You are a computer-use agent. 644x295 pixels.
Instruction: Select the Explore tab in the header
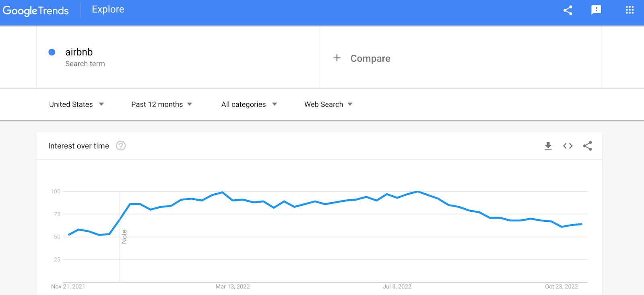click(x=108, y=9)
